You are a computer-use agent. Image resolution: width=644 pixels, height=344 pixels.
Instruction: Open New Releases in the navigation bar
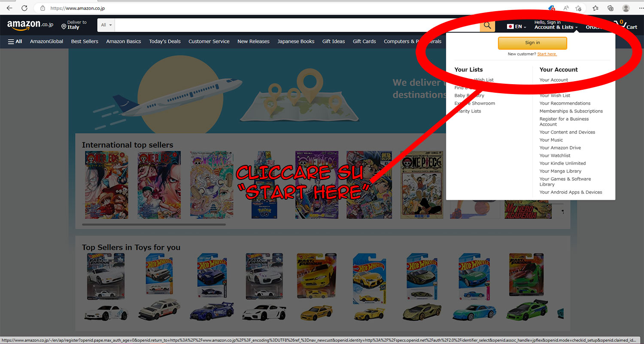tap(253, 42)
